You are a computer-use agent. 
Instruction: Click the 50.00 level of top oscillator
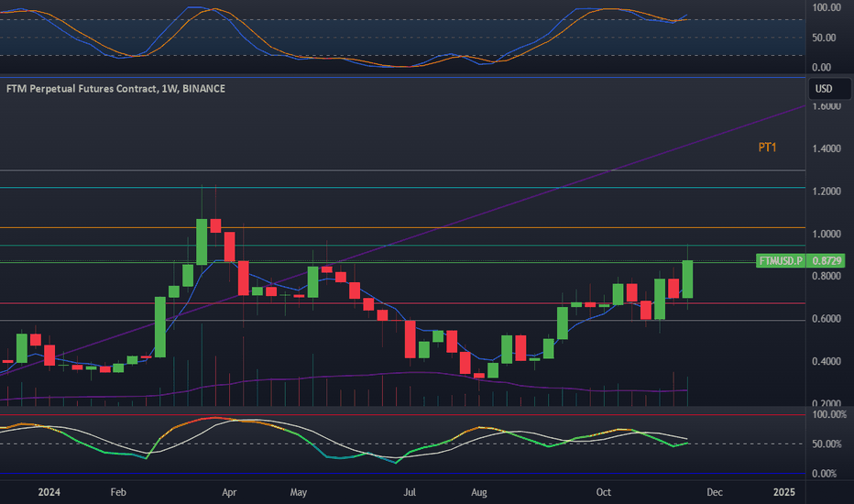tap(824, 38)
